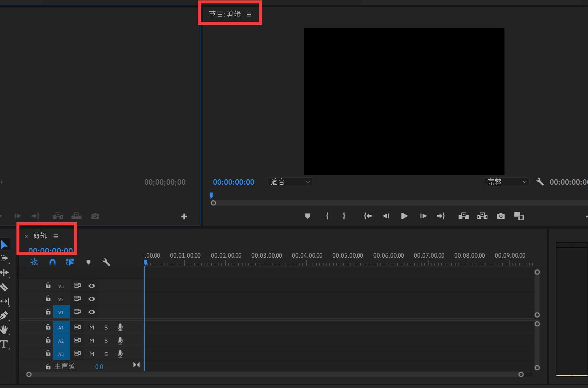
Task: Select the Track Select Forward tool
Action: coord(4,258)
